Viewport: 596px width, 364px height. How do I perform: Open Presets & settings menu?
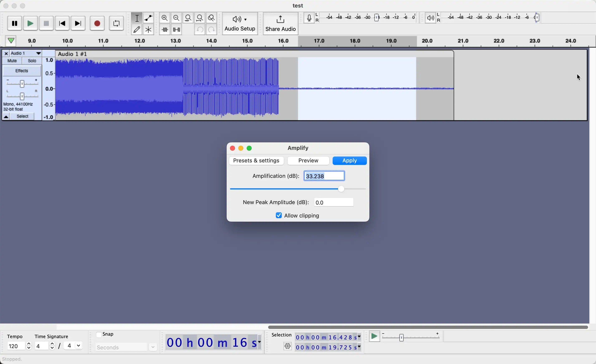coord(256,161)
